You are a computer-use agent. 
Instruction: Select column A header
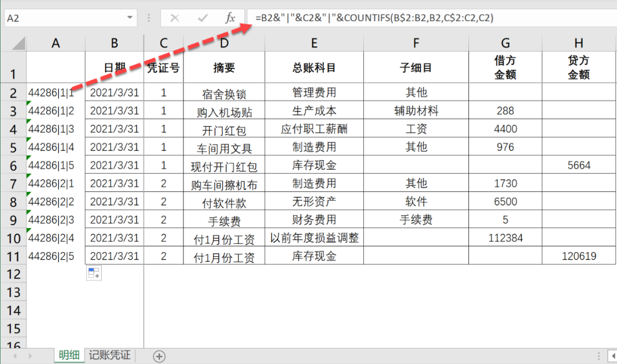pyautogui.click(x=55, y=43)
